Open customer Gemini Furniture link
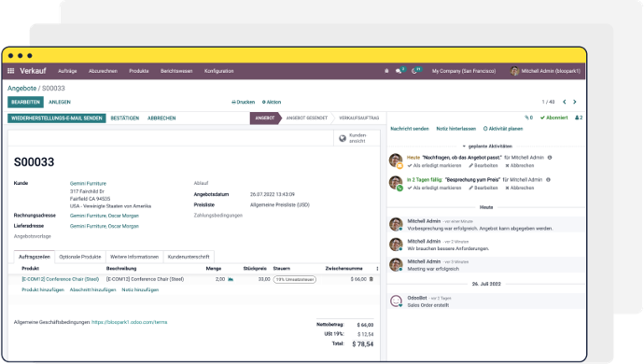Viewport: 644px width, 364px height. [x=88, y=184]
